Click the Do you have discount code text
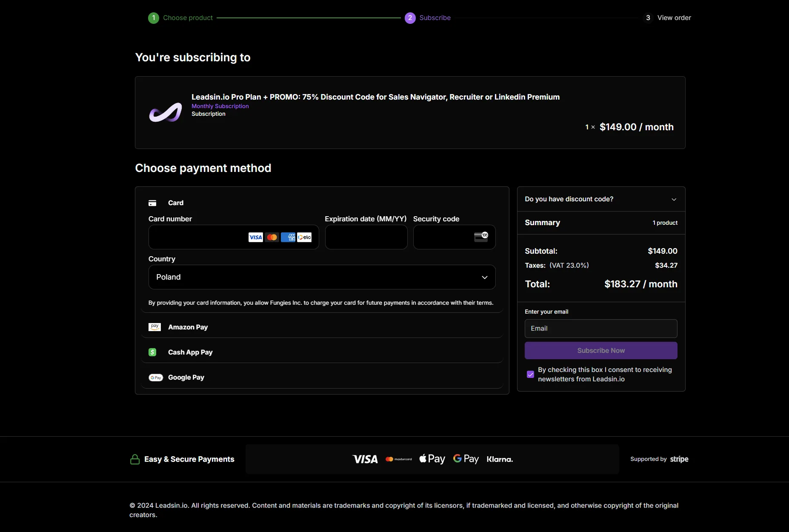Viewport: 789px width, 532px height. [569, 199]
